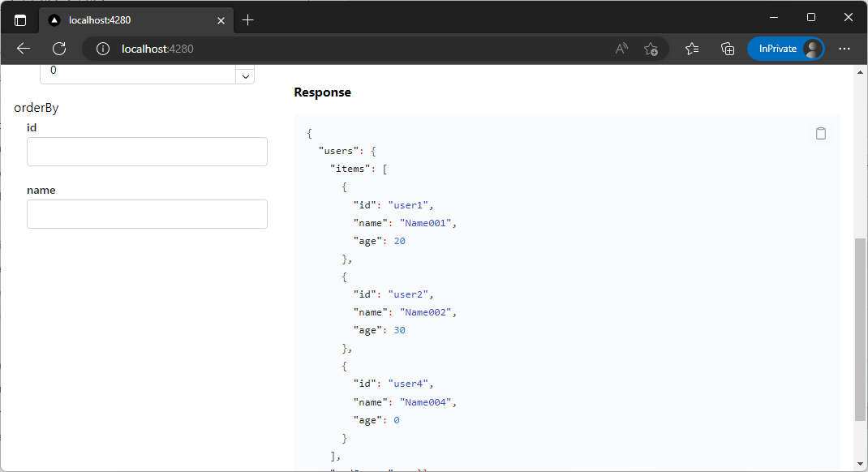Close the localhost:4280 tab
Screen dimensions: 868x472
click(x=221, y=20)
